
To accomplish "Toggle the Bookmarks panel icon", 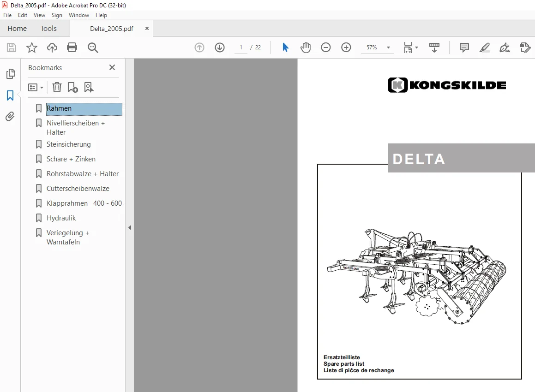I will coord(10,95).
